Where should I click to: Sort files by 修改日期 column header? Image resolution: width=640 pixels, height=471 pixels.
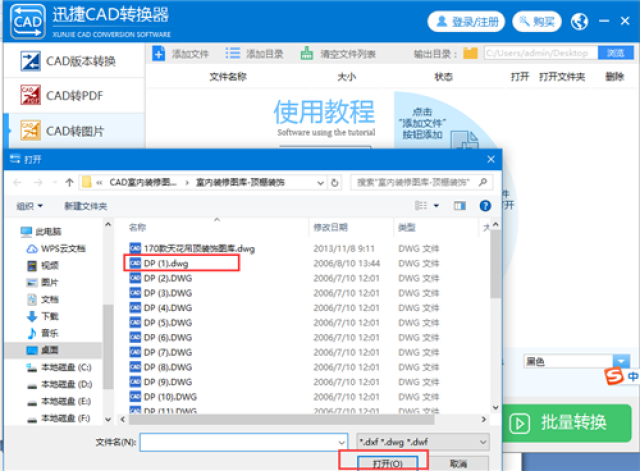click(x=331, y=227)
